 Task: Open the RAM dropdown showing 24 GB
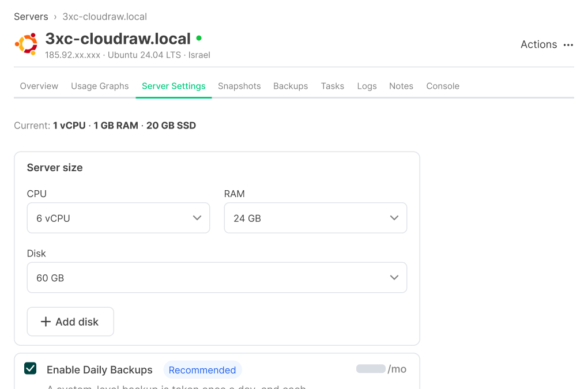click(x=315, y=218)
